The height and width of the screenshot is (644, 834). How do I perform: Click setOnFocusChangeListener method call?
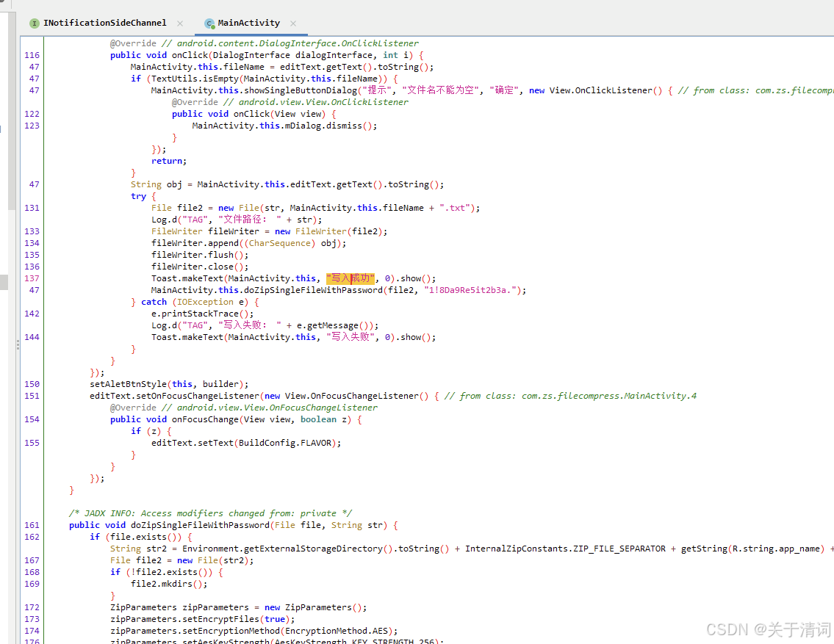pos(198,396)
